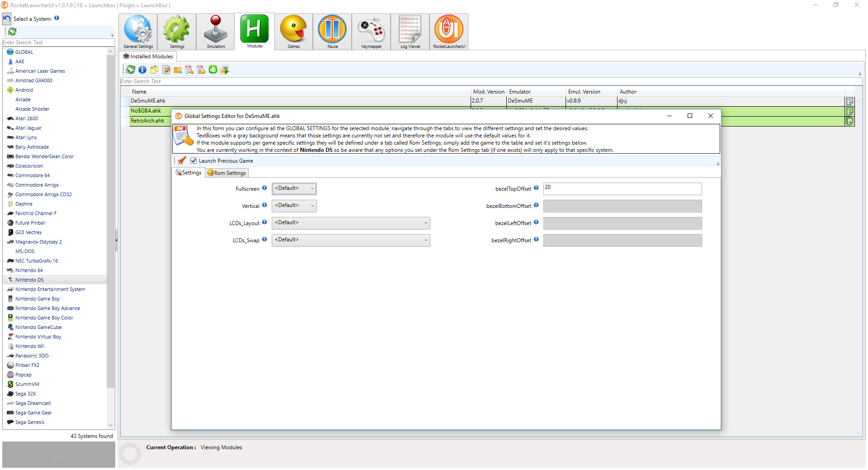Maximize the Global Settings Editor dialog
The height and width of the screenshot is (470, 868).
click(x=690, y=116)
